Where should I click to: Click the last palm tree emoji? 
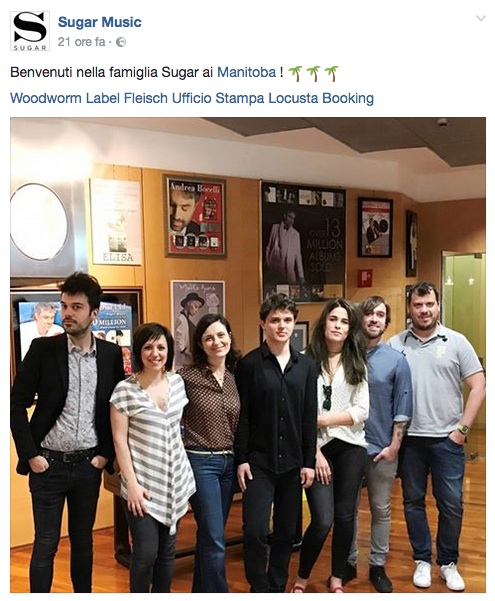point(332,73)
